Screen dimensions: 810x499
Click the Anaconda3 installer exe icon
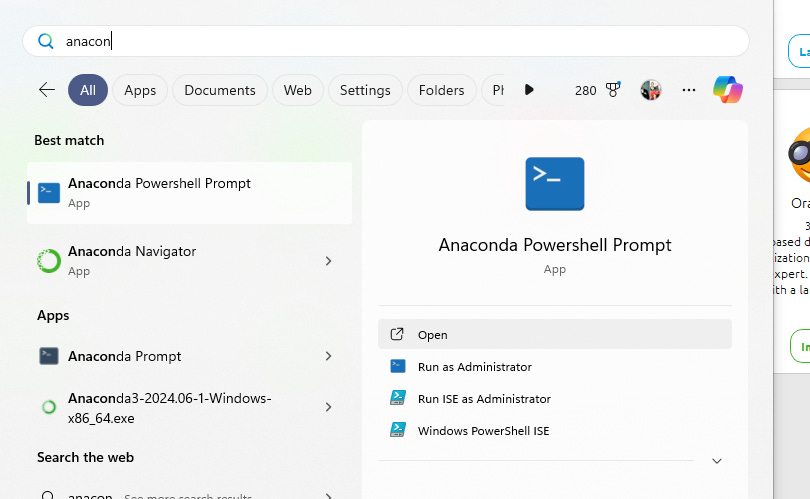click(49, 407)
